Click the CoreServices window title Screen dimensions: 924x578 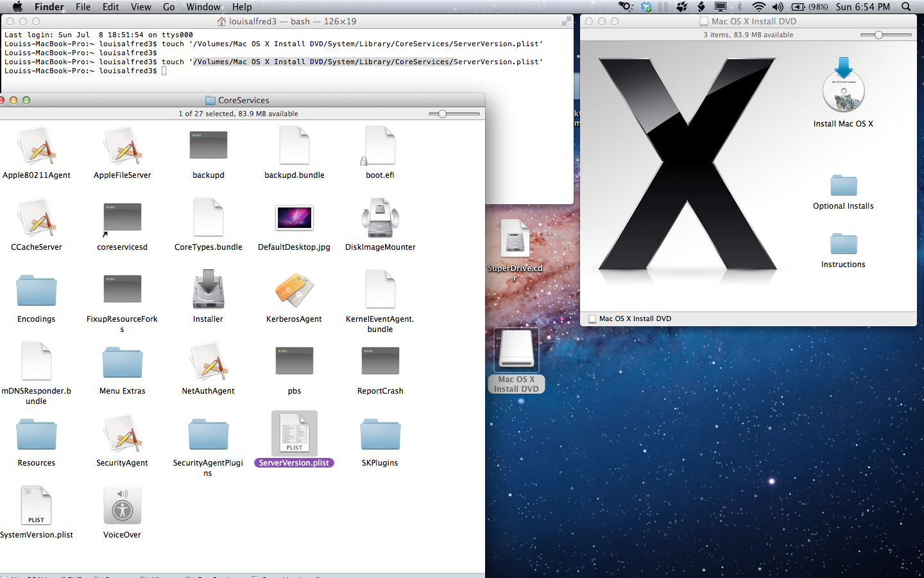click(x=237, y=100)
